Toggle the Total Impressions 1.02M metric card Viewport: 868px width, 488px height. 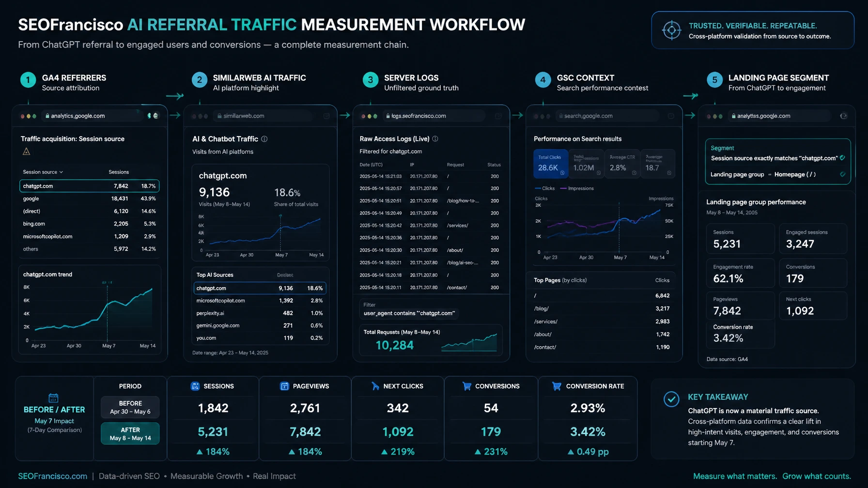click(x=586, y=164)
